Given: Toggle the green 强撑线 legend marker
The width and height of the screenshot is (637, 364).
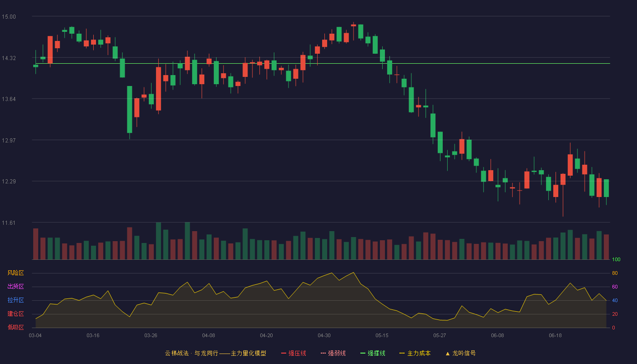Looking at the screenshot, I should click(x=363, y=353).
